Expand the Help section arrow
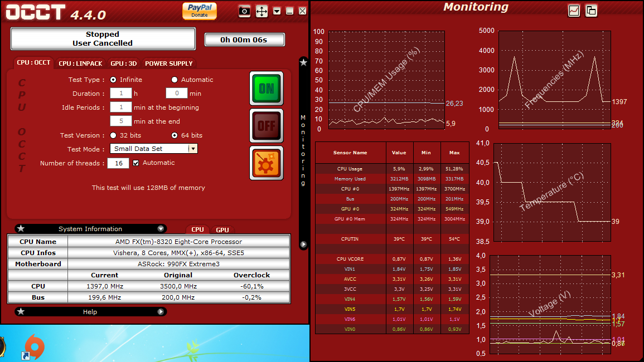The height and width of the screenshot is (362, 644). [161, 311]
